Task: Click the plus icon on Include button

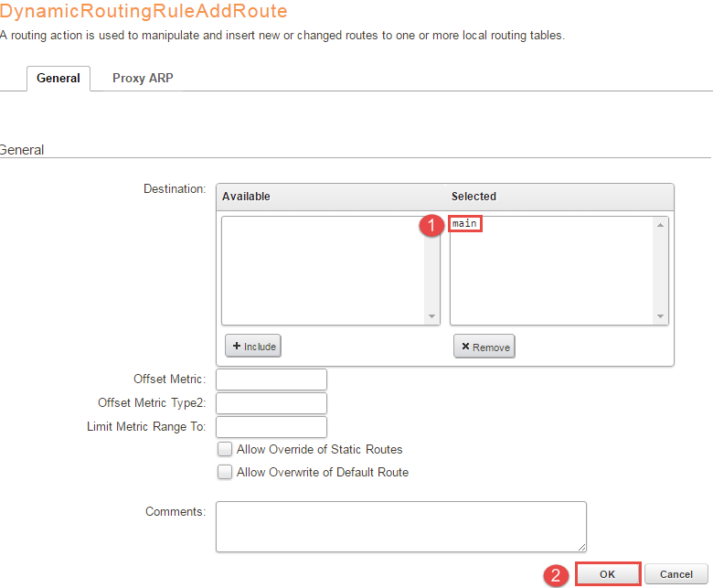Action: [237, 347]
